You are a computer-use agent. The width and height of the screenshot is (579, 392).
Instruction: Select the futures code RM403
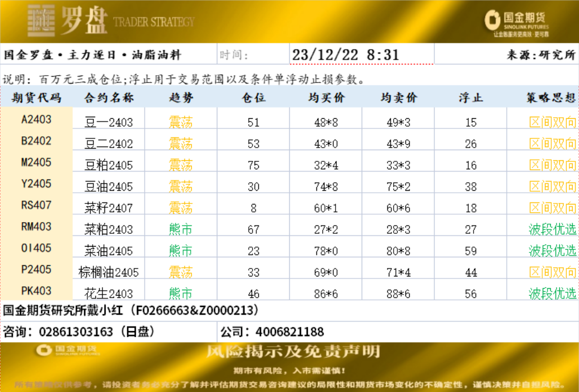click(36, 226)
